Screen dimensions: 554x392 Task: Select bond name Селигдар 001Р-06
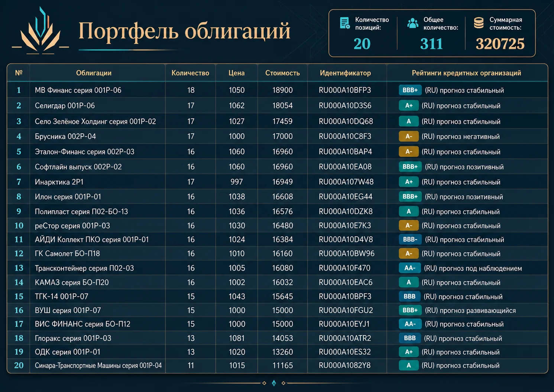point(65,106)
